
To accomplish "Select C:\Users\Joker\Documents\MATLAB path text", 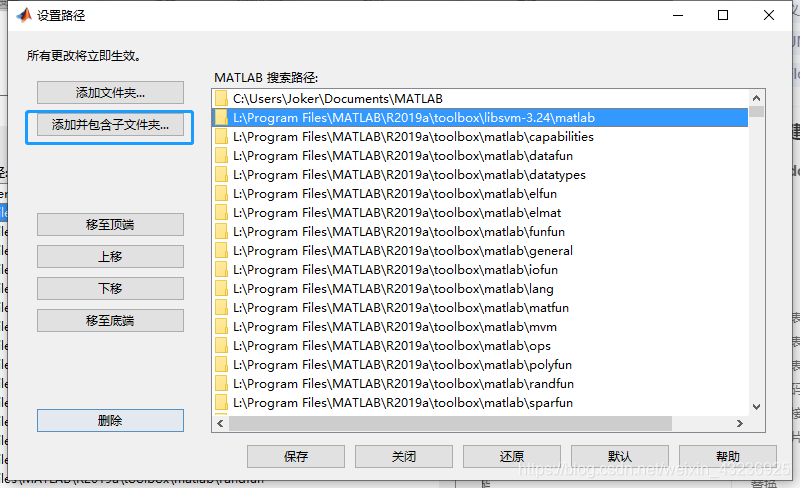I will tap(338, 99).
